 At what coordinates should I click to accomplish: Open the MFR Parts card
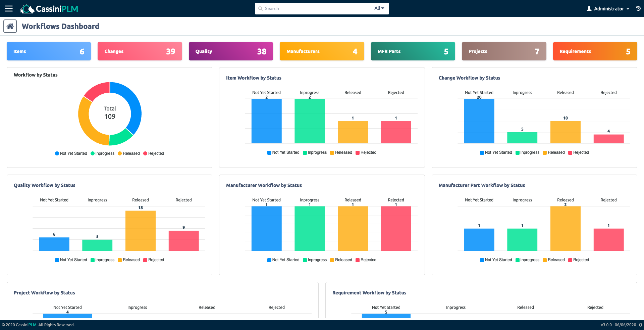[413, 51]
